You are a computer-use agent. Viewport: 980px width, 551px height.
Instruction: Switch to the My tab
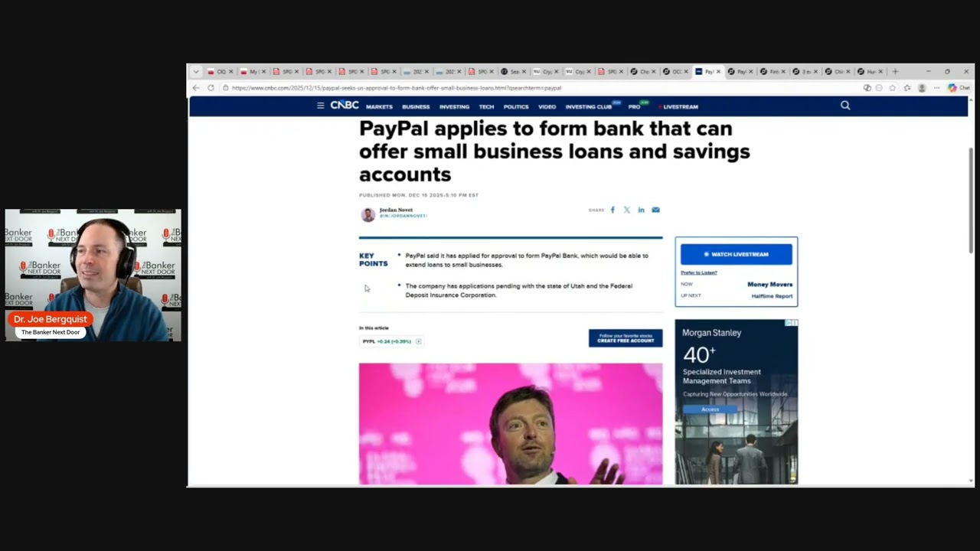pyautogui.click(x=253, y=72)
